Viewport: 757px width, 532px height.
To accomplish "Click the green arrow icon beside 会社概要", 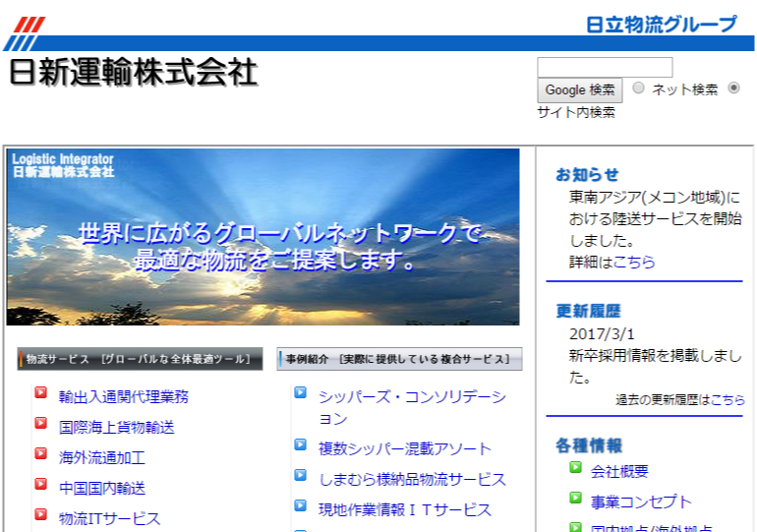I will (x=575, y=467).
